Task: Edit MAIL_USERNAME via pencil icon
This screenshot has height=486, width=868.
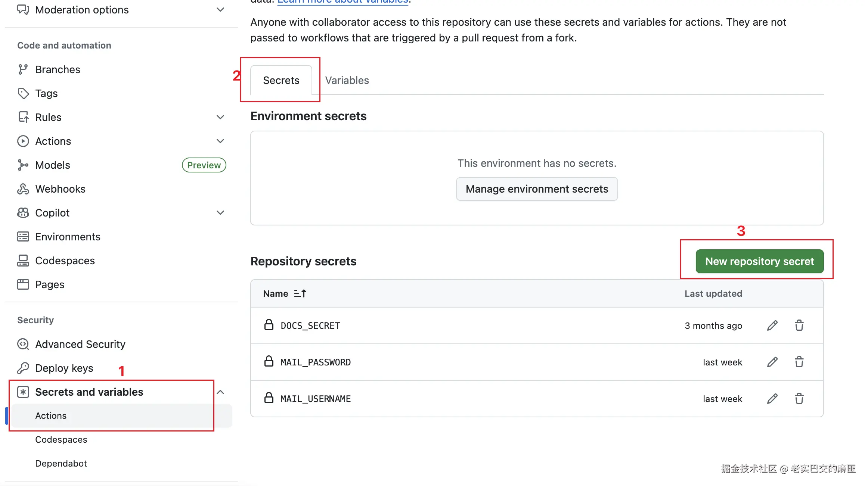Action: pos(772,399)
